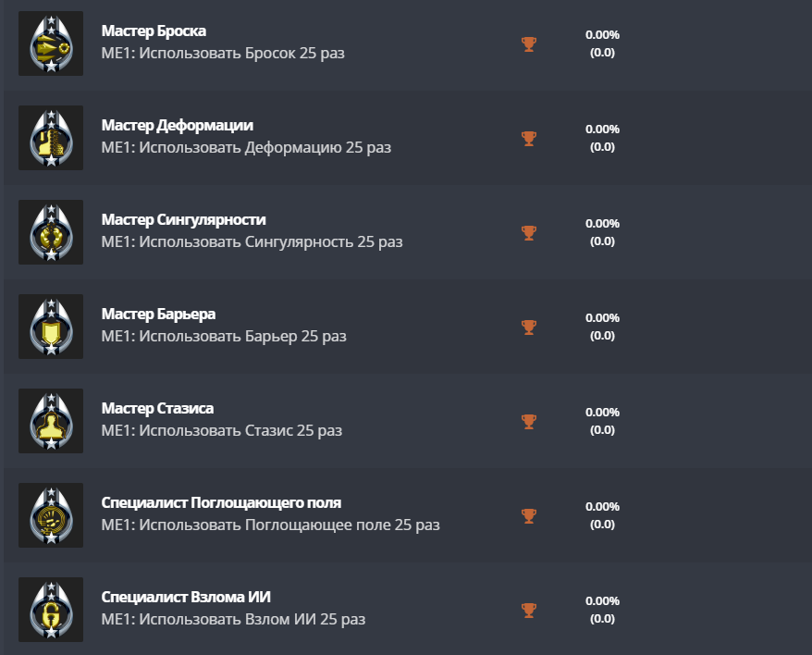Click the bronze trophy beside Мастер Барьера
The width and height of the screenshot is (812, 655).
(529, 327)
